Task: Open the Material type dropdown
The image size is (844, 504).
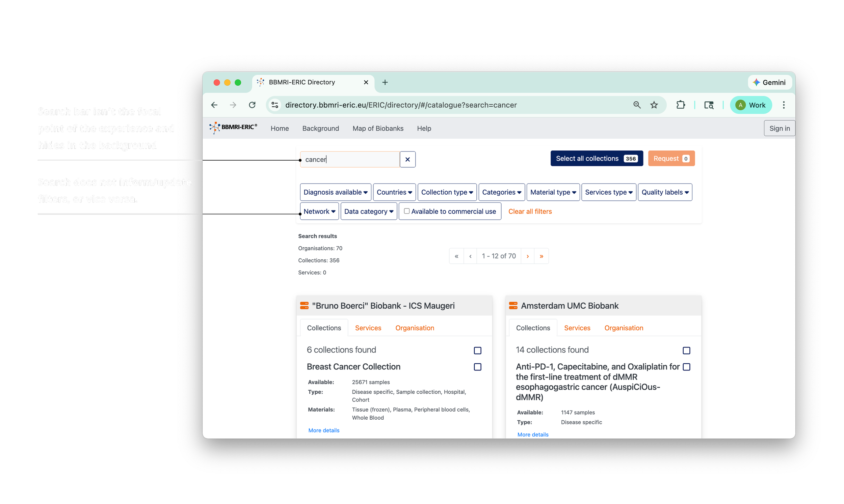Action: point(553,192)
